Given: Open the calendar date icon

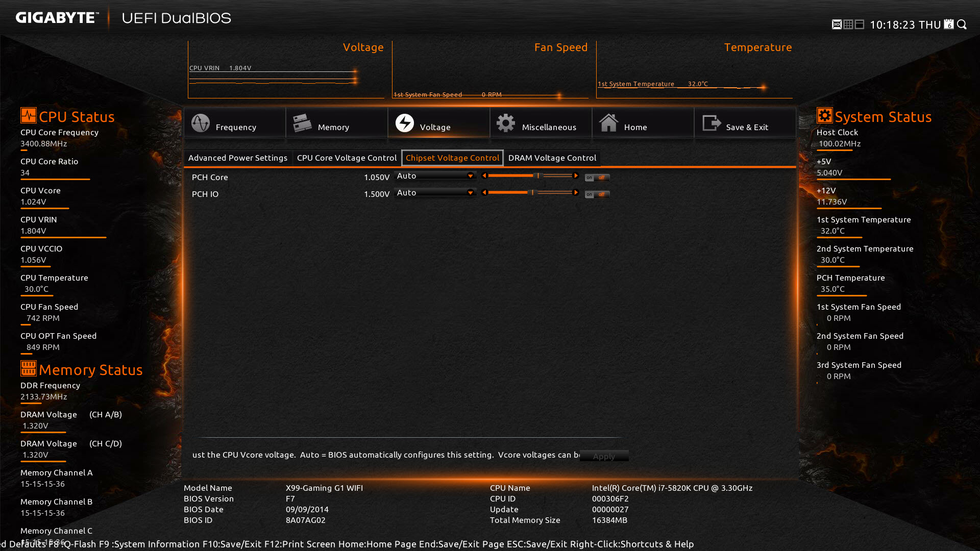Looking at the screenshot, I should click(x=949, y=24).
